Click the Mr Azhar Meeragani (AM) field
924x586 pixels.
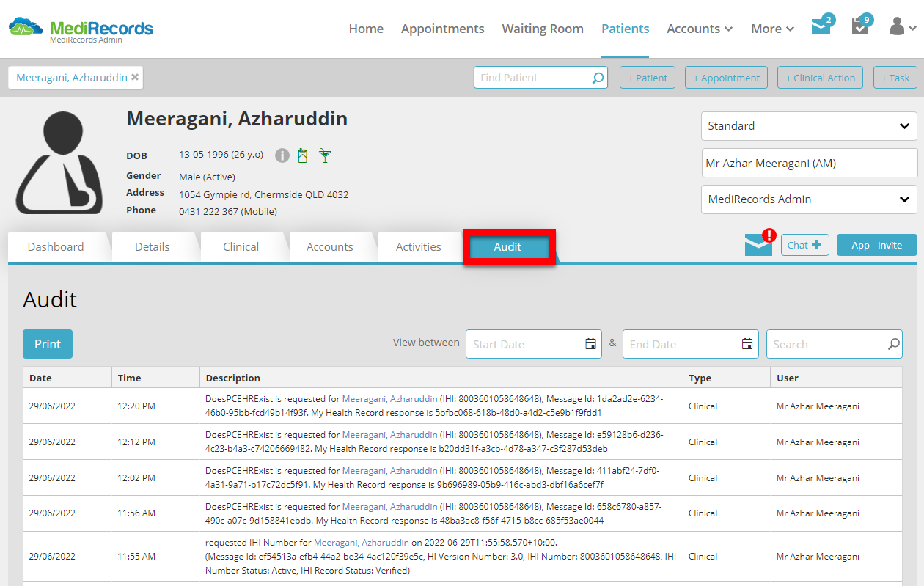pyautogui.click(x=809, y=163)
